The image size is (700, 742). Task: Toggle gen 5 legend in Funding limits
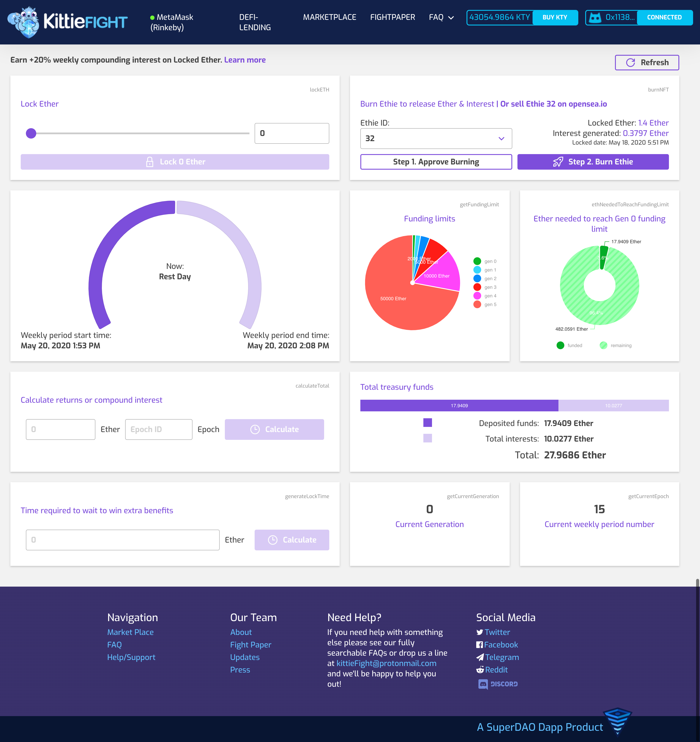[x=477, y=305]
